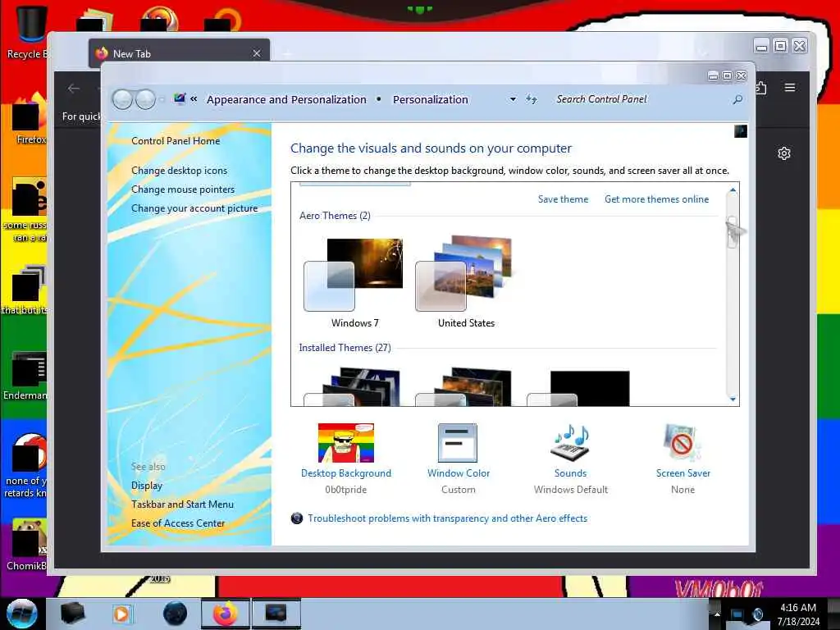Screen dimensions: 840x630
Task: Open Ease of Access Center link
Action: pos(178,523)
